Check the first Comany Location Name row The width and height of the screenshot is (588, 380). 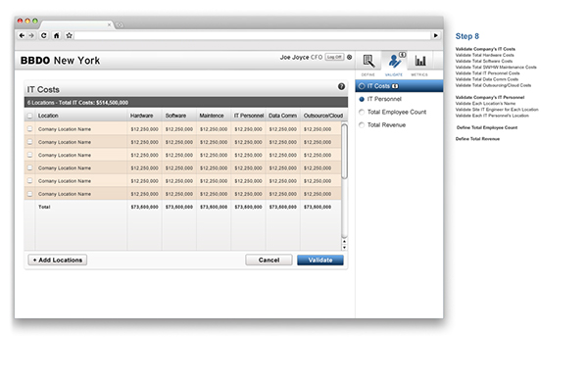click(30, 129)
